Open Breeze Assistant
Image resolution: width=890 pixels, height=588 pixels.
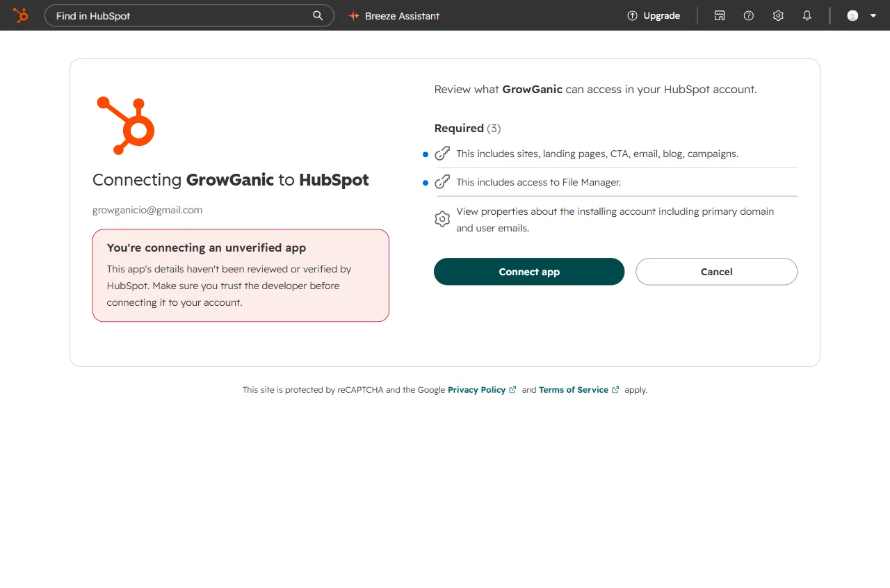(x=394, y=15)
